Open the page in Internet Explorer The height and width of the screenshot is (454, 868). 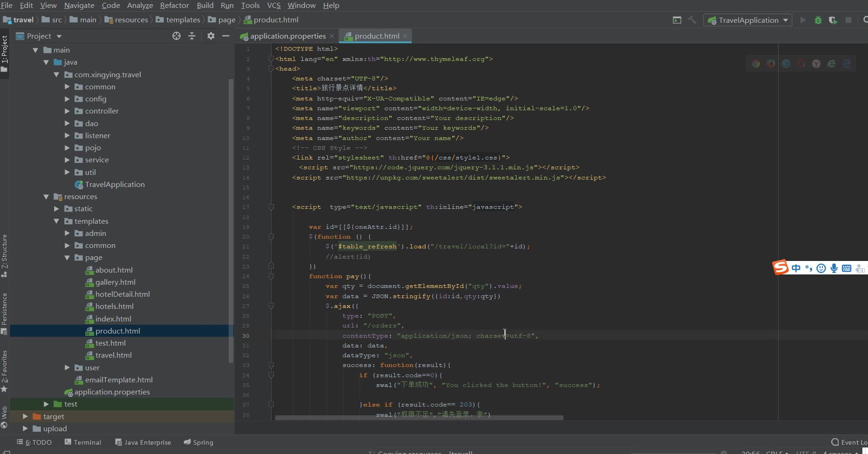[x=831, y=64]
